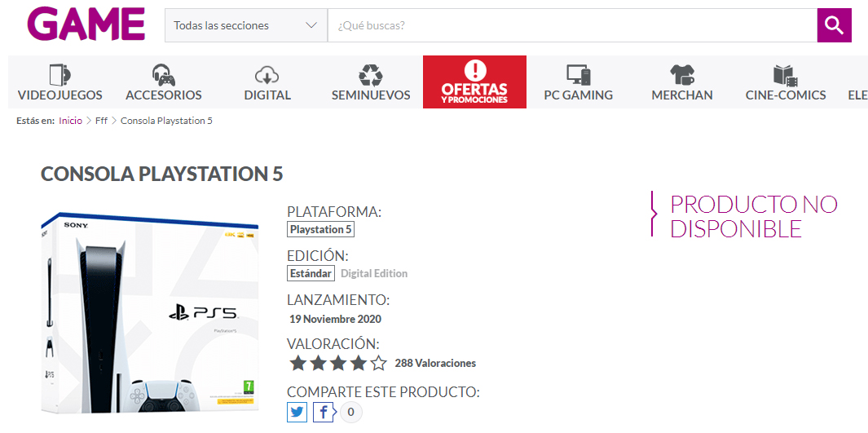The width and height of the screenshot is (868, 433).
Task: Open the Digital cloud download icon
Action: click(267, 75)
